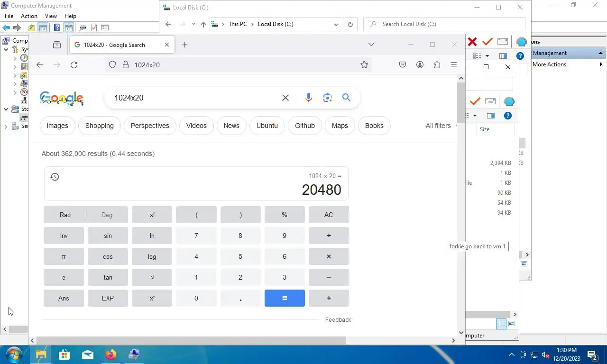Image resolution: width=607 pixels, height=364 pixels.
Task: Click the Help question-mark icon in Computer Management toolbar
Action: [57, 28]
